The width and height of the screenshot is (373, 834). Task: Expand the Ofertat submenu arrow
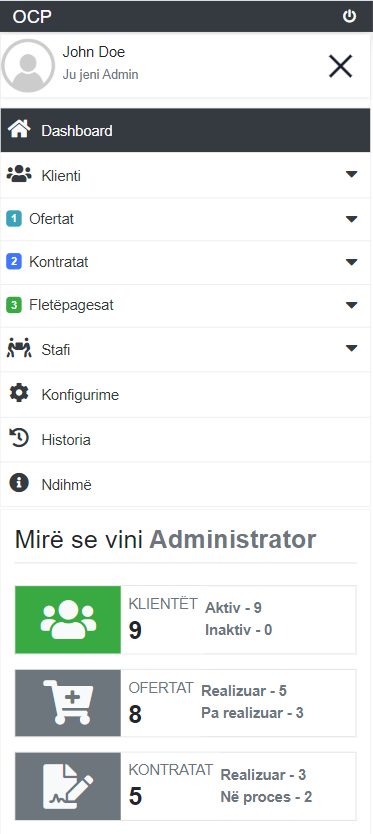[x=351, y=219]
